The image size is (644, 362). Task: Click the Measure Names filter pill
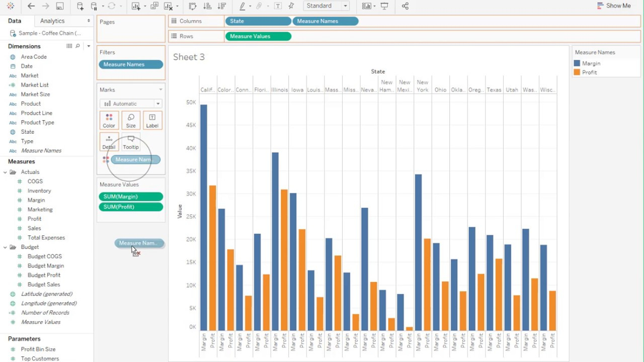[131, 64]
